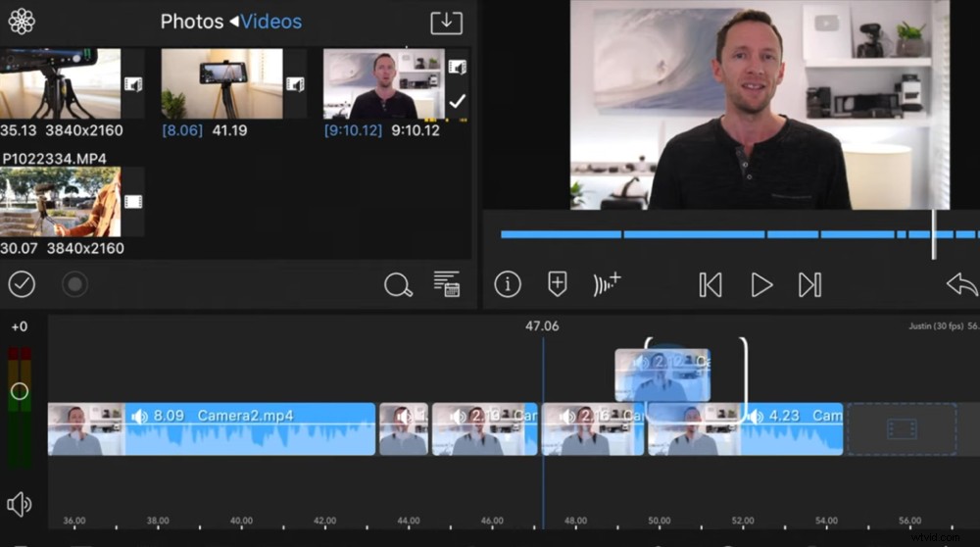
Task: Tap the empty dashed clip placeholder
Action: [x=902, y=428]
